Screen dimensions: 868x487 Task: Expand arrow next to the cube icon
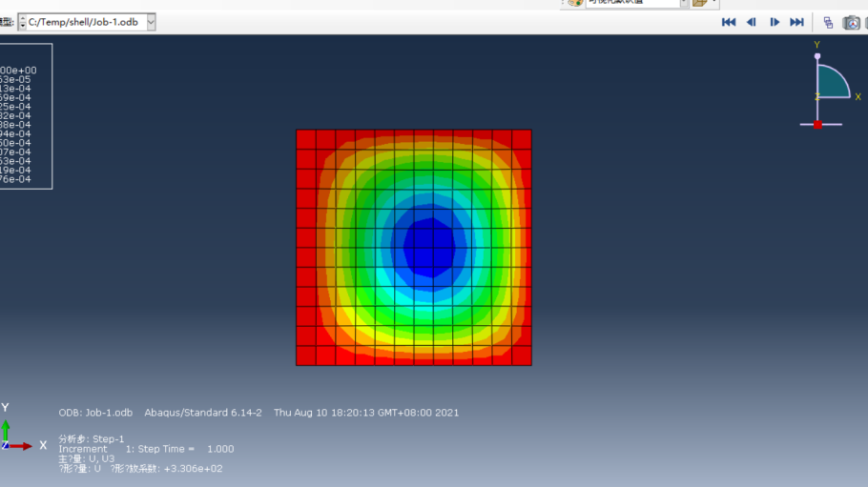pyautogui.click(x=714, y=3)
